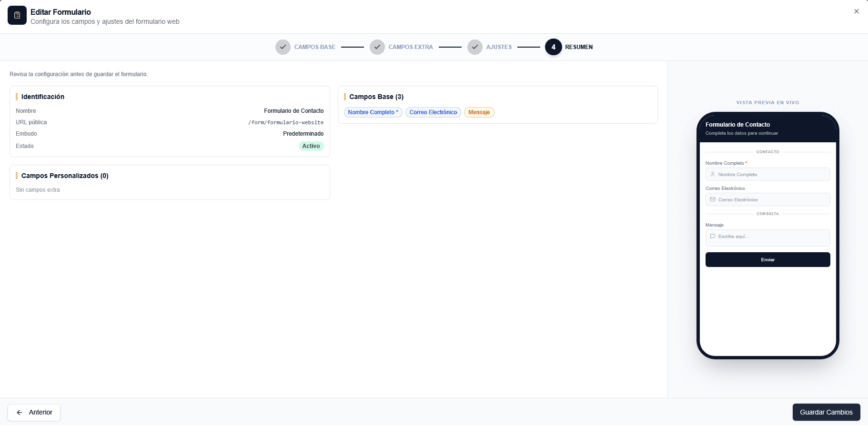Select step 4 Resumen circle

click(x=554, y=47)
